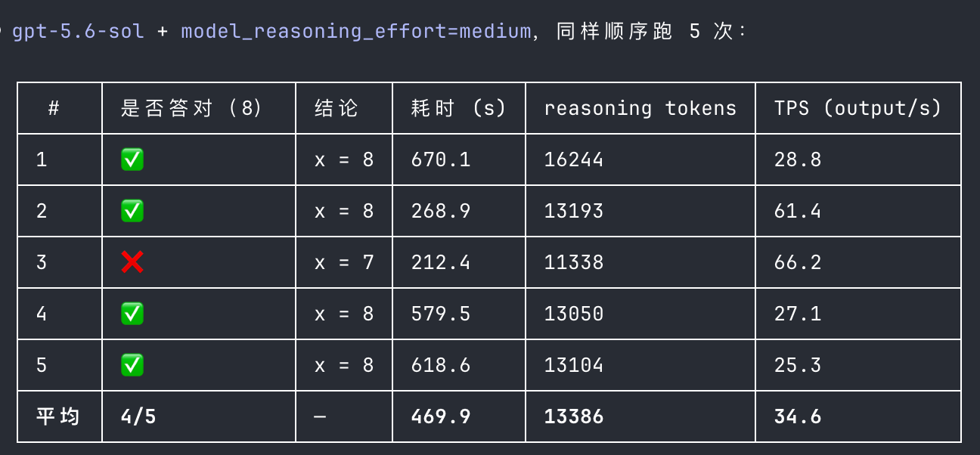Image resolution: width=980 pixels, height=455 pixels.
Task: Click the 耗时 (s) column header
Action: click(x=458, y=108)
